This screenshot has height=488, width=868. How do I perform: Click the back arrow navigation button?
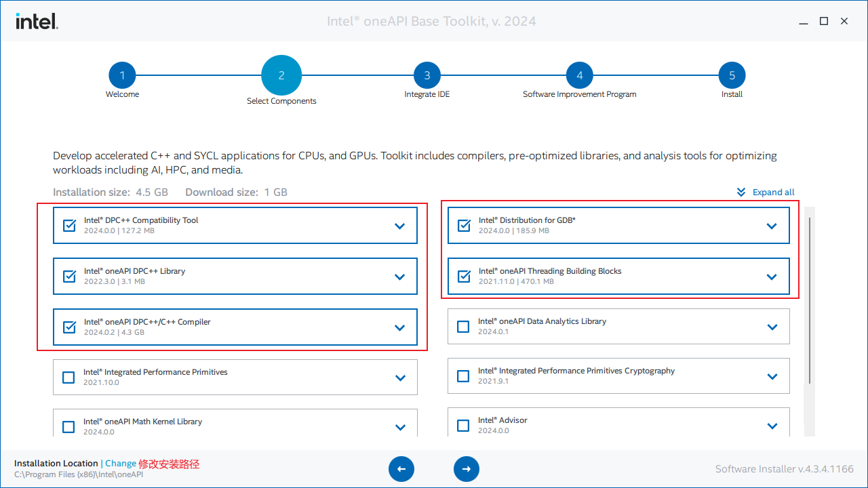coord(401,469)
